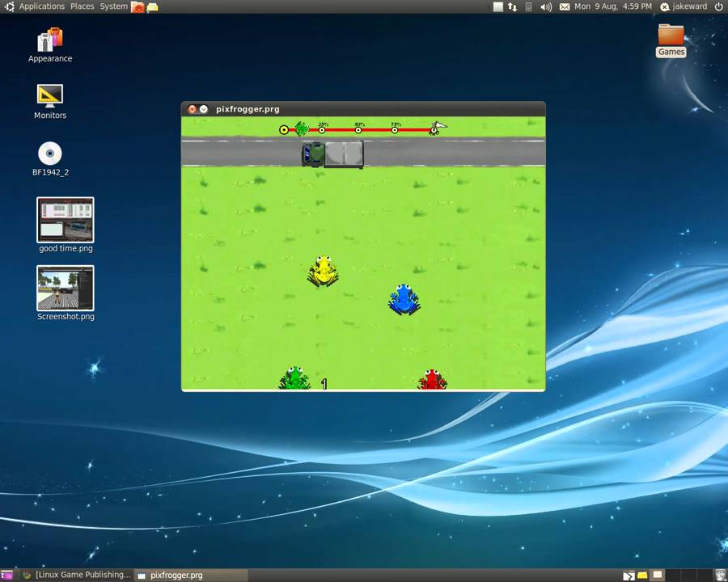Click the power session icon

(718, 6)
